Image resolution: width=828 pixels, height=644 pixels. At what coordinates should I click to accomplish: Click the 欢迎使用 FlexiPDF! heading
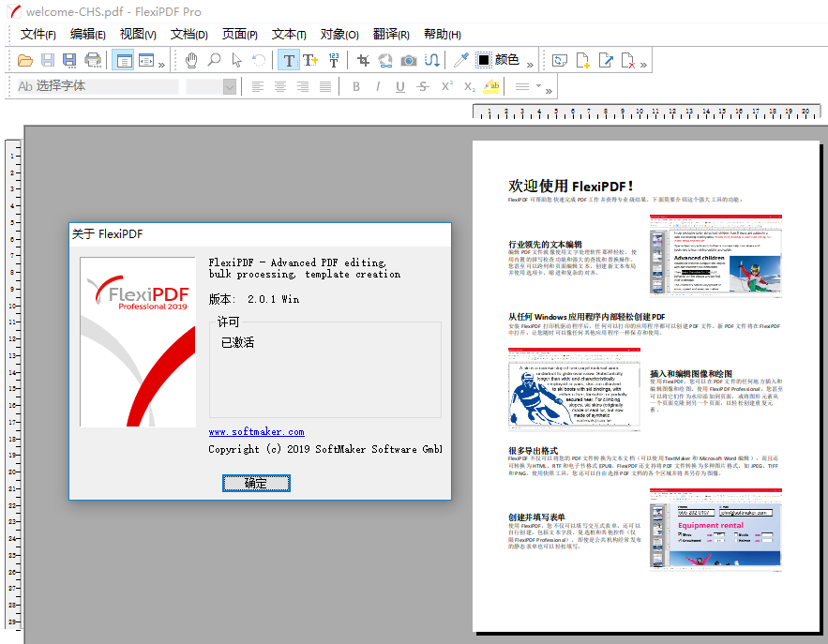570,186
